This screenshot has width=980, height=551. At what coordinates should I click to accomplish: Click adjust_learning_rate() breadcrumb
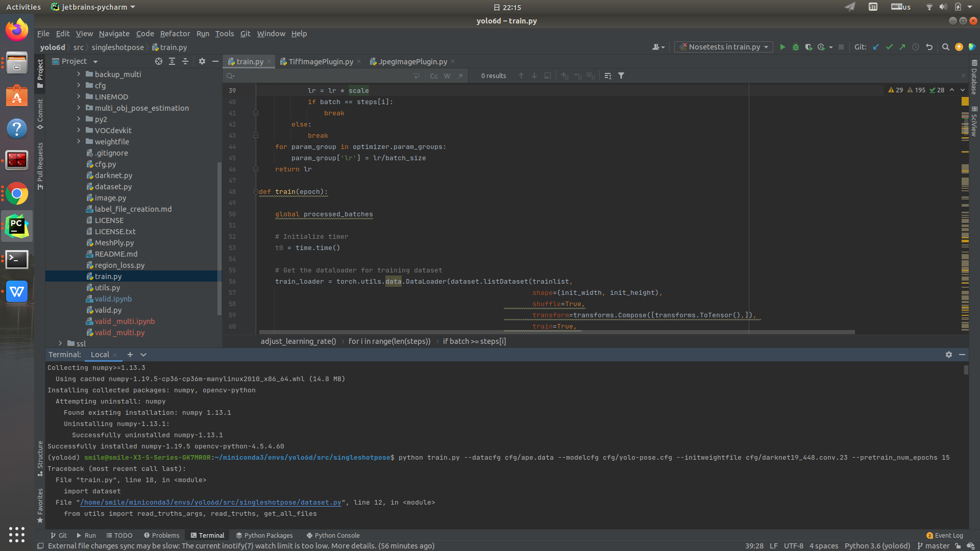point(298,341)
